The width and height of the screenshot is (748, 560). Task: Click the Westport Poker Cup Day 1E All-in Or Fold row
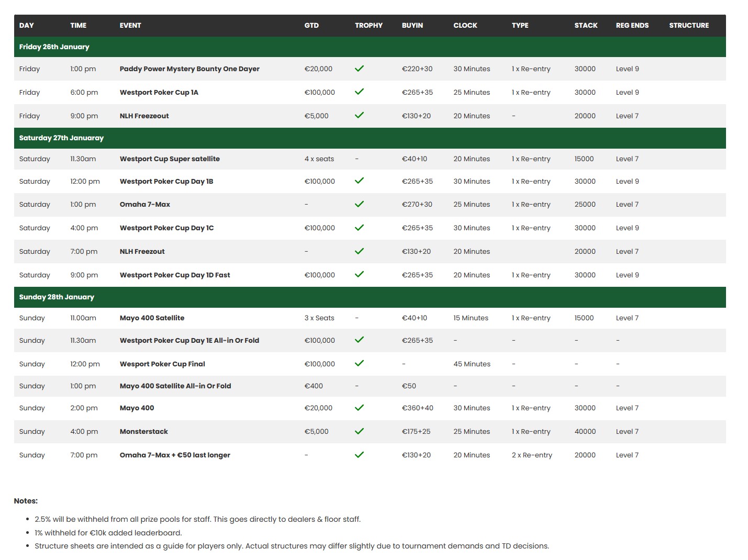coord(370,340)
